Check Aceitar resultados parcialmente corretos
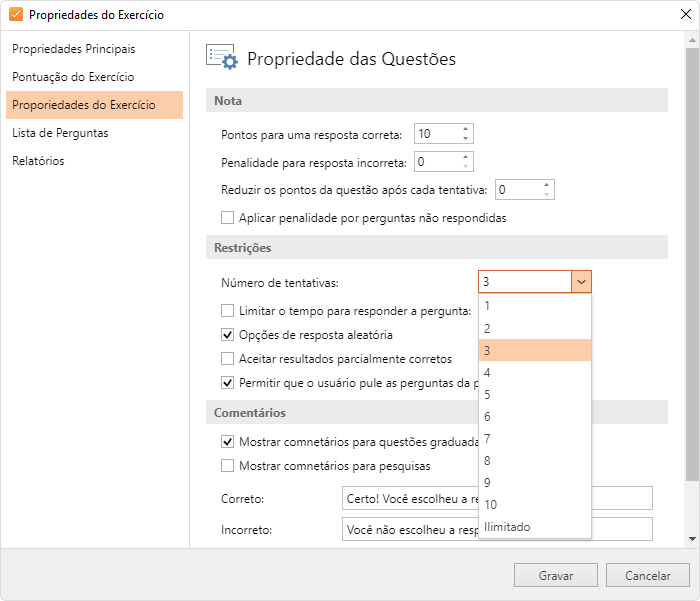Viewport: 700px width, 601px height. 227,359
